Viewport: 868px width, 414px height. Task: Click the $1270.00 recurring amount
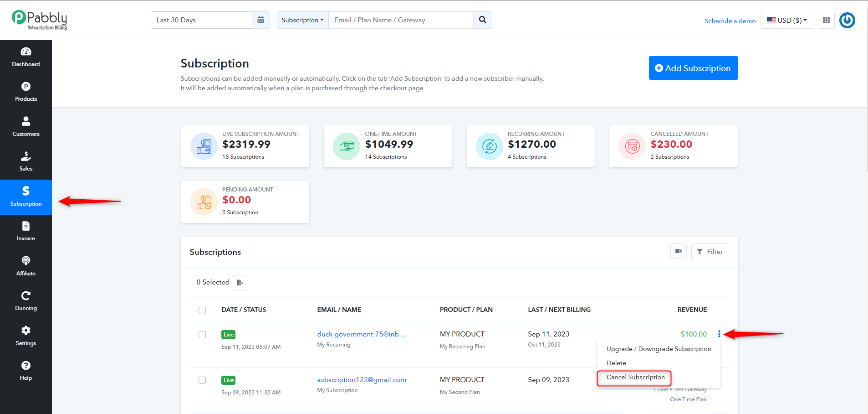pos(532,144)
